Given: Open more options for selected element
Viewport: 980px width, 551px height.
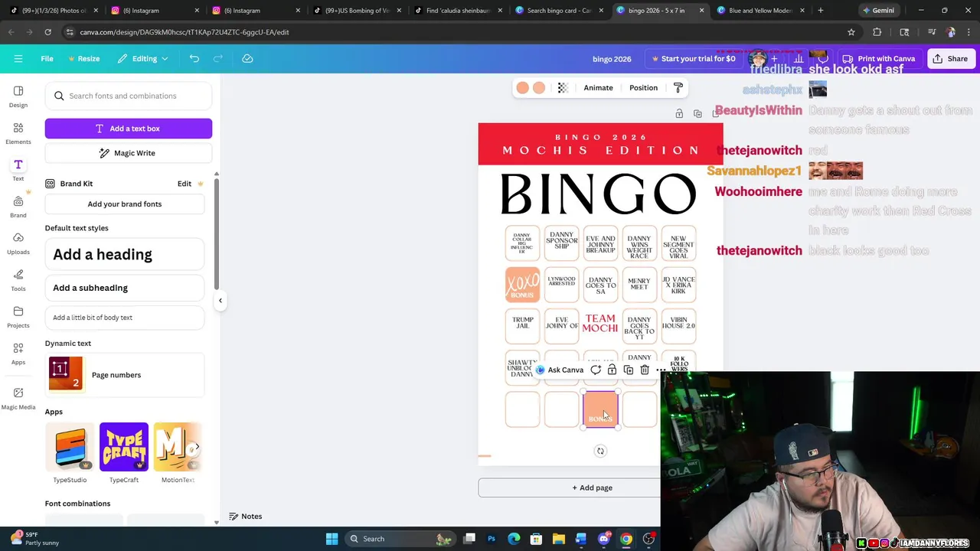Looking at the screenshot, I should (x=660, y=370).
